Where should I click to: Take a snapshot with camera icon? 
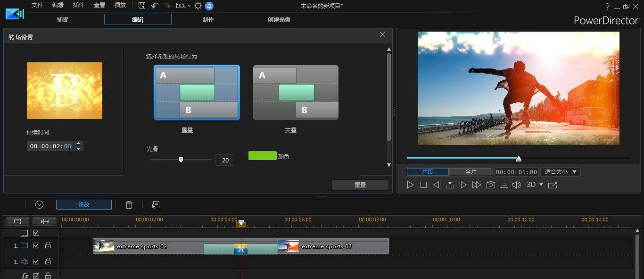(491, 185)
